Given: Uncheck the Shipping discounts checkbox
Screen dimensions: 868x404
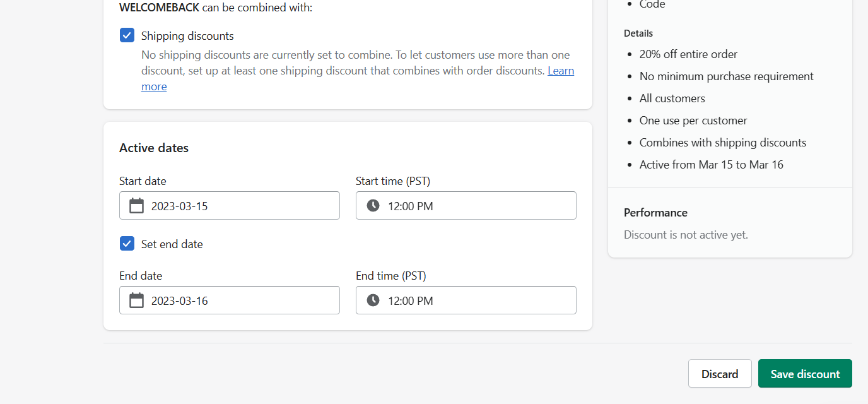Looking at the screenshot, I should tap(127, 35).
